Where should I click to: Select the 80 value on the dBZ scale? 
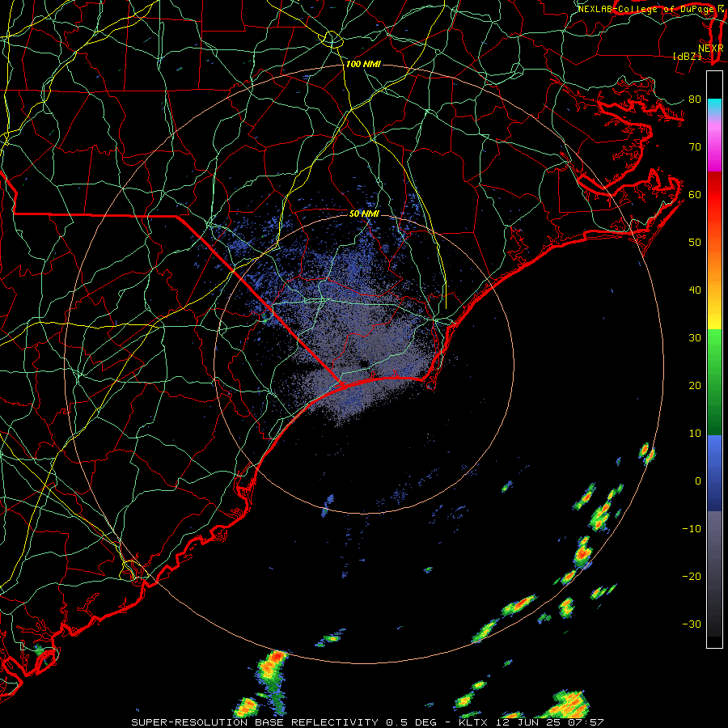tap(695, 99)
